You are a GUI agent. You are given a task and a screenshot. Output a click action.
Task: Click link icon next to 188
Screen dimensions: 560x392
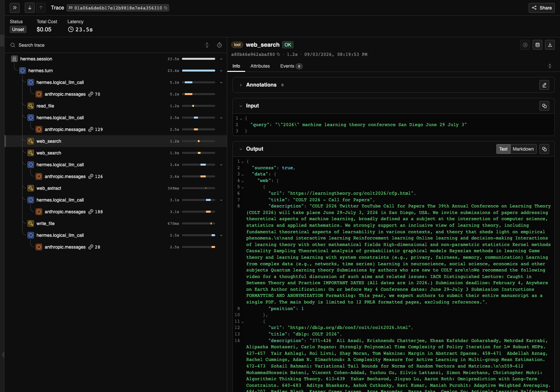pyautogui.click(x=91, y=212)
